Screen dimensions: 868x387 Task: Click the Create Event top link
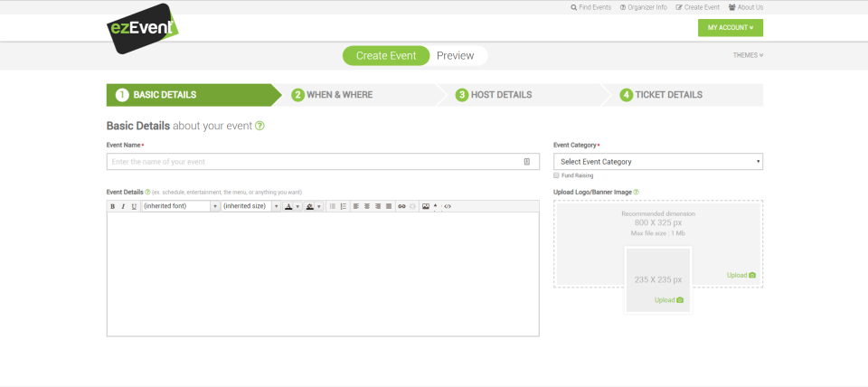pos(697,7)
